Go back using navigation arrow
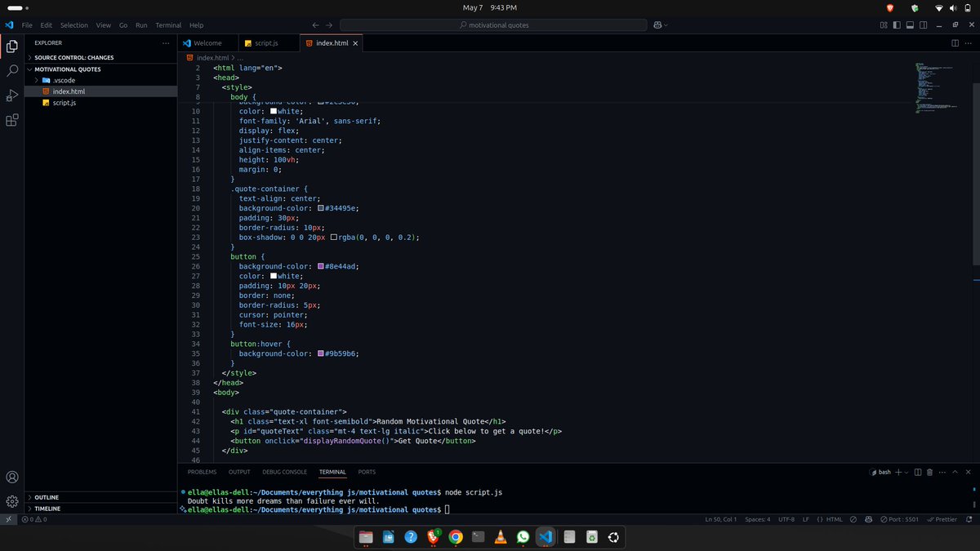This screenshot has height=551, width=980. (315, 25)
